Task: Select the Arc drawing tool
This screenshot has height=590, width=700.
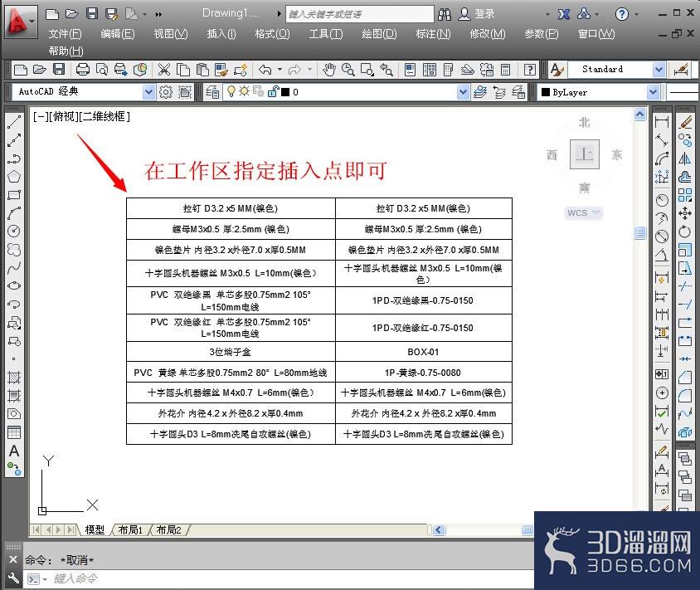Action: 14,213
